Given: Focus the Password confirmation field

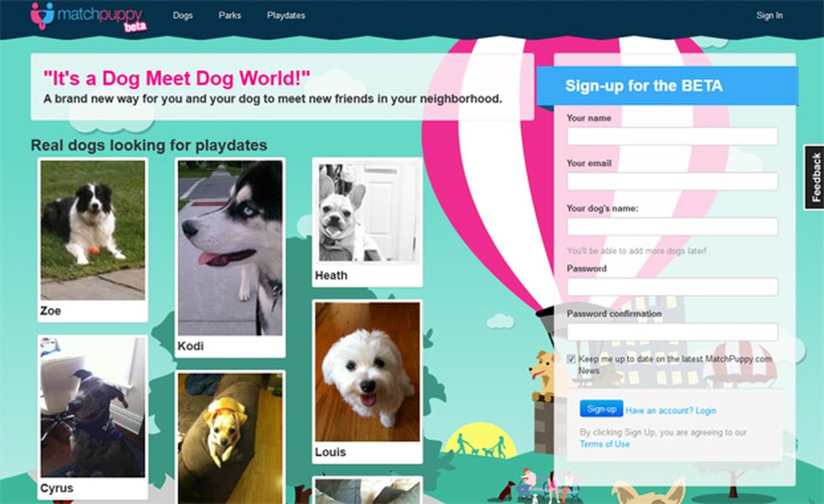Looking at the screenshot, I should pyautogui.click(x=672, y=332).
